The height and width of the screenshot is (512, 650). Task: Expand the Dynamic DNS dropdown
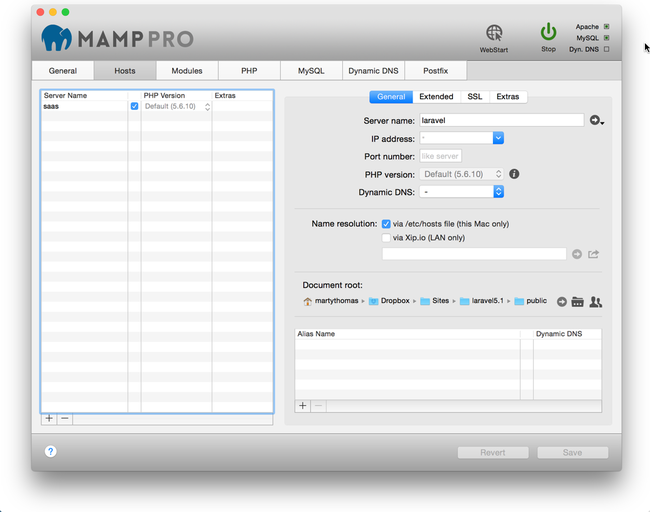coord(498,192)
